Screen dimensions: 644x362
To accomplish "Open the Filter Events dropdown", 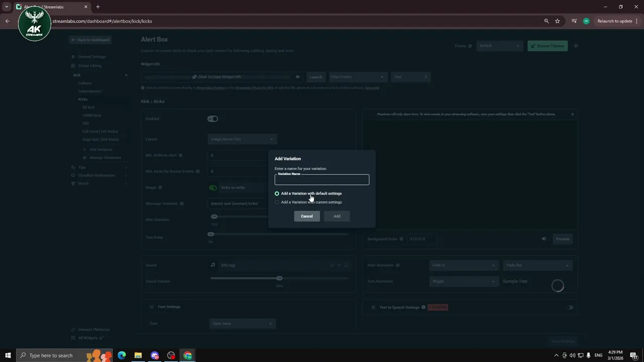I will (358, 77).
